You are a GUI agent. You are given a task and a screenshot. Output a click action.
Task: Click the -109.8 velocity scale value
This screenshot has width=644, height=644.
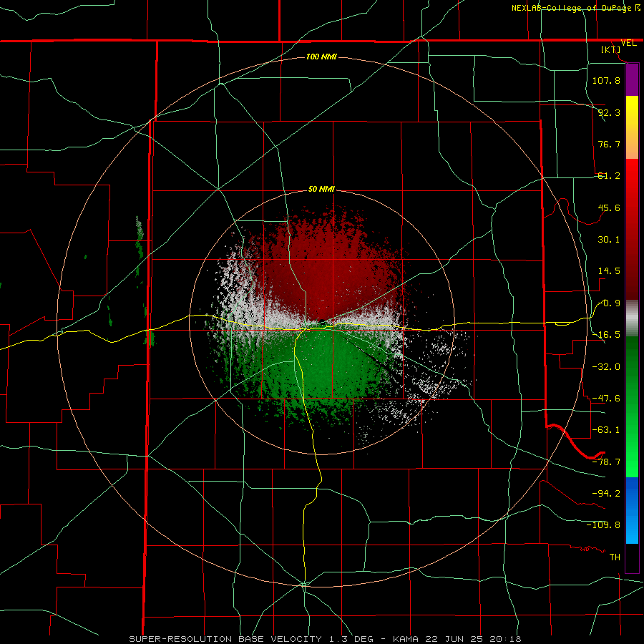coord(603,525)
